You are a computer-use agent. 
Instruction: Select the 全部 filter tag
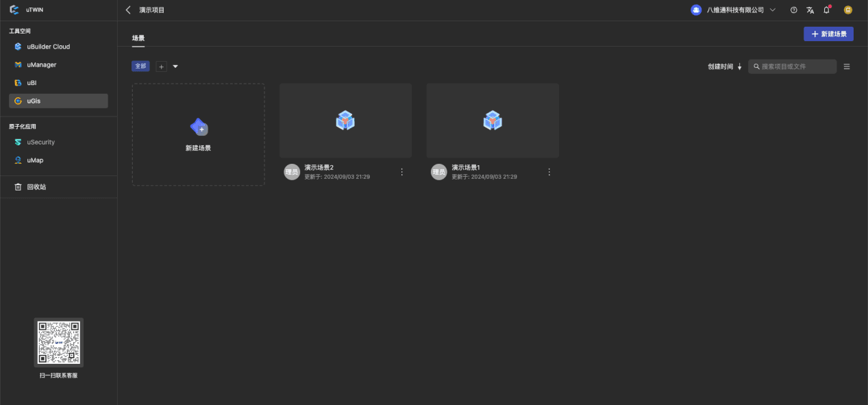pos(140,66)
